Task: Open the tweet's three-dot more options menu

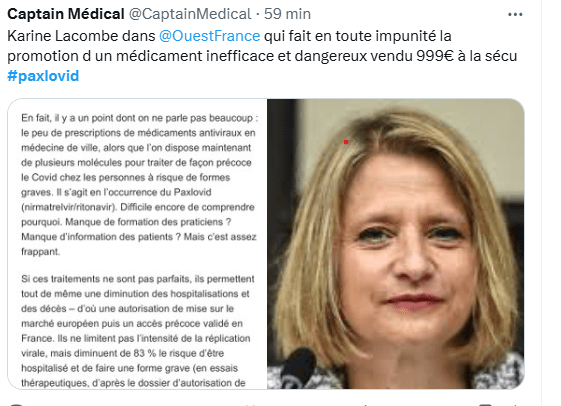Action: click(515, 15)
